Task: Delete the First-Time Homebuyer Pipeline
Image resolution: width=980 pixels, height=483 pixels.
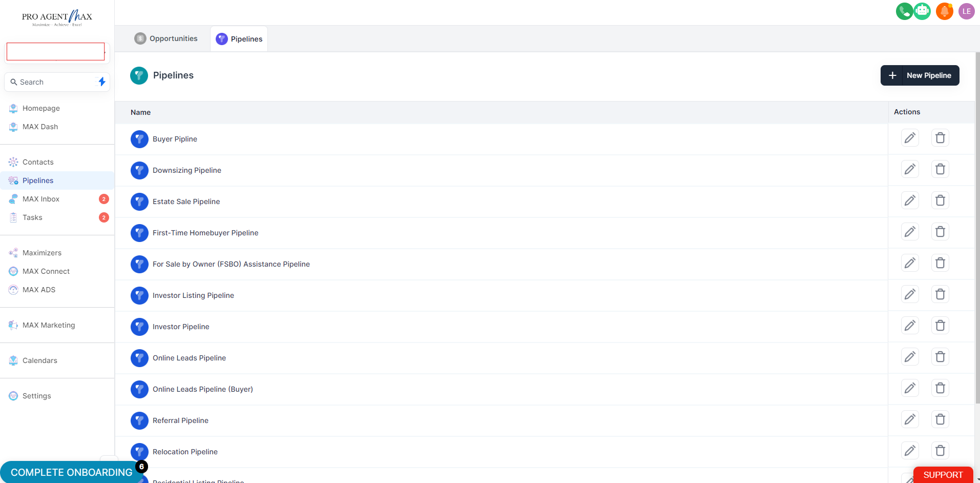Action: coord(940,232)
